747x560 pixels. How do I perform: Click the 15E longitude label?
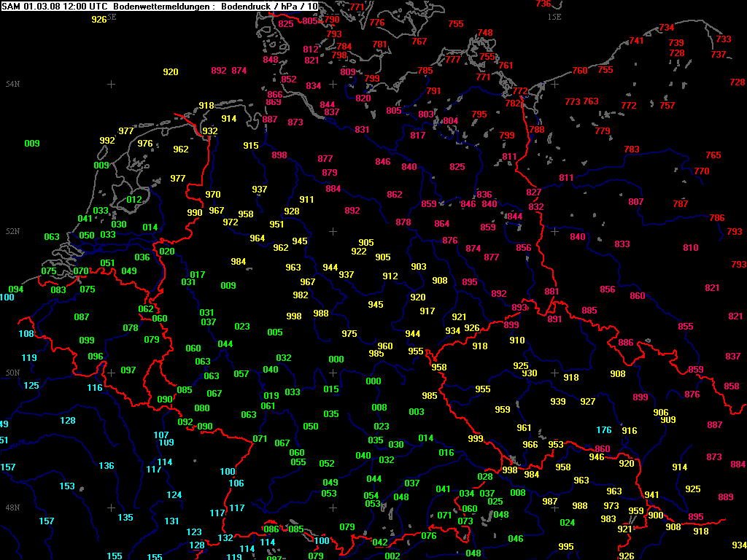point(554,16)
